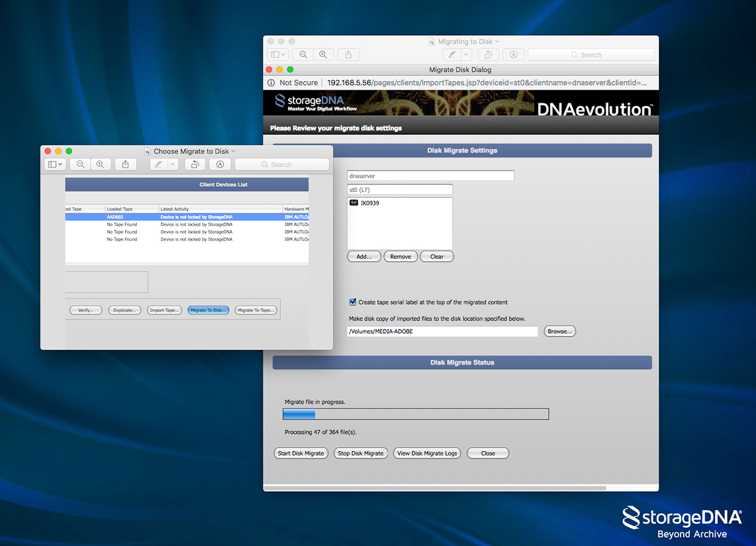Viewport: 756px width, 546px height.
Task: Click the storageDNA logo in the banner
Action: coord(316,103)
